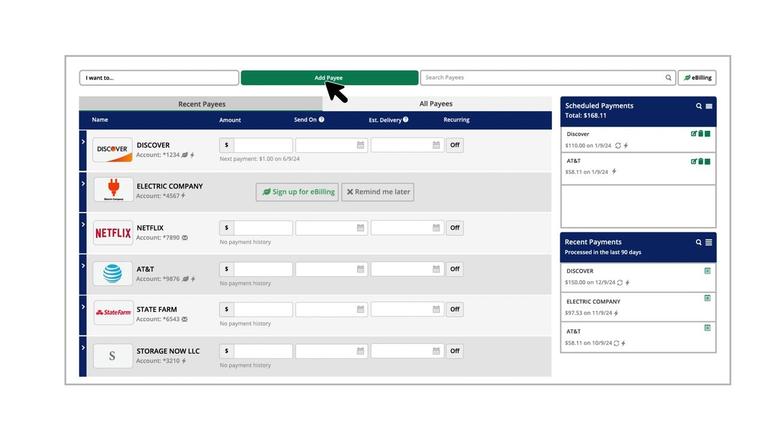Image resolution: width=768 pixels, height=432 pixels.
Task: Open Send On calendar for AT&T
Action: [x=360, y=269]
